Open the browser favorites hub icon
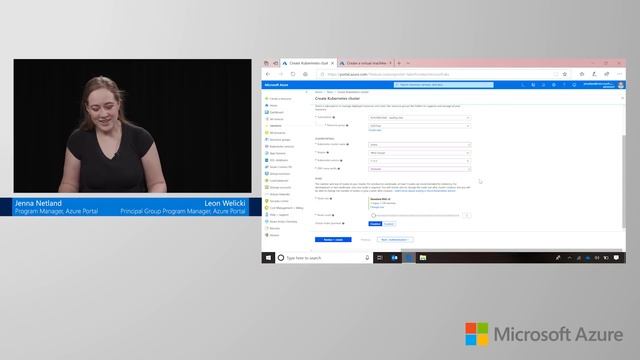This screenshot has width=640, height=360. [582, 74]
